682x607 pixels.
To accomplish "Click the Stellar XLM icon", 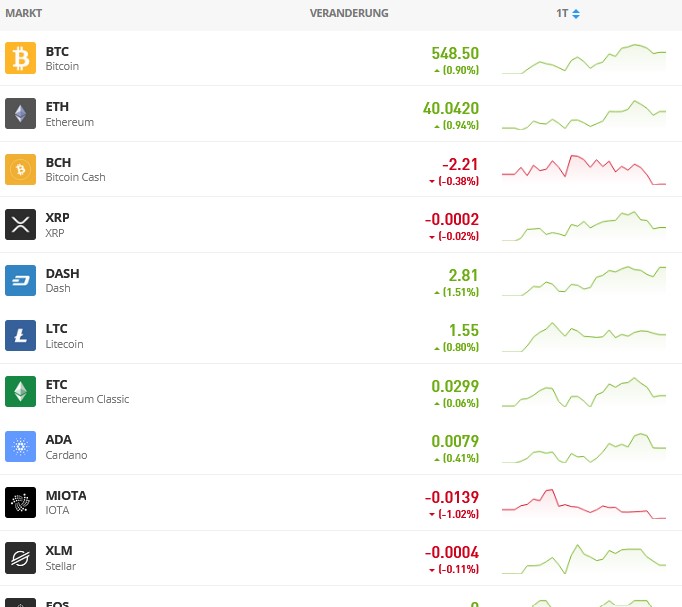I will tap(20, 558).
